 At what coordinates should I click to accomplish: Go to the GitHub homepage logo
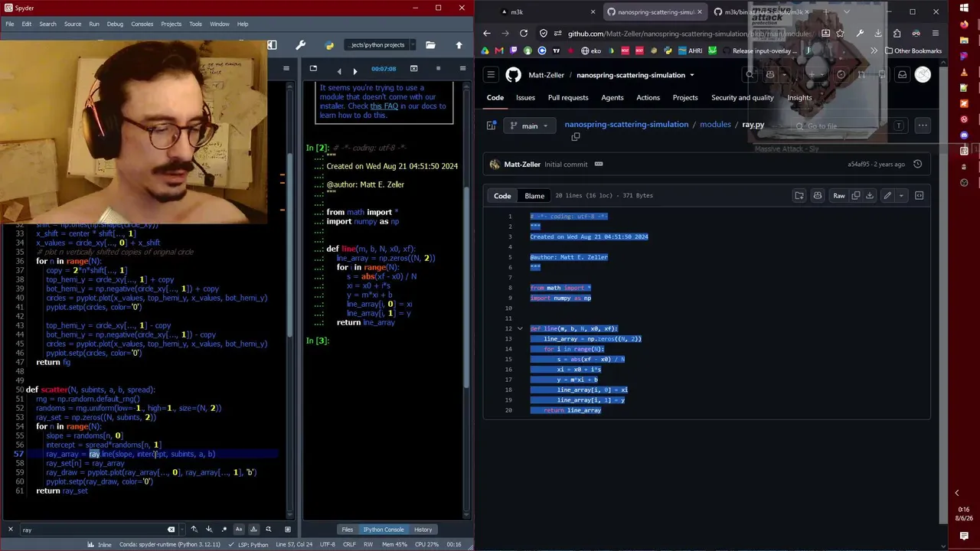click(x=513, y=75)
